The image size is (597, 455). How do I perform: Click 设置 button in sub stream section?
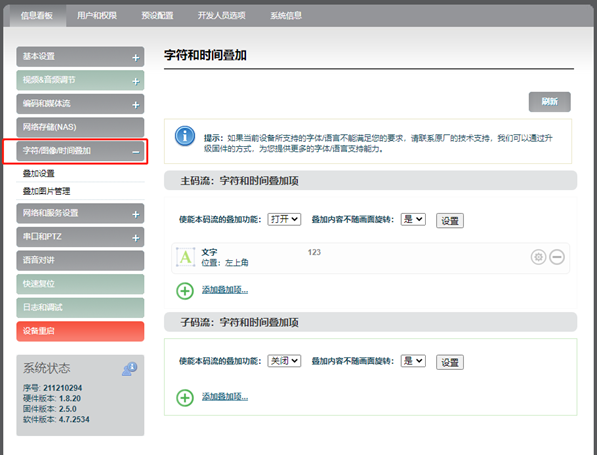click(450, 362)
